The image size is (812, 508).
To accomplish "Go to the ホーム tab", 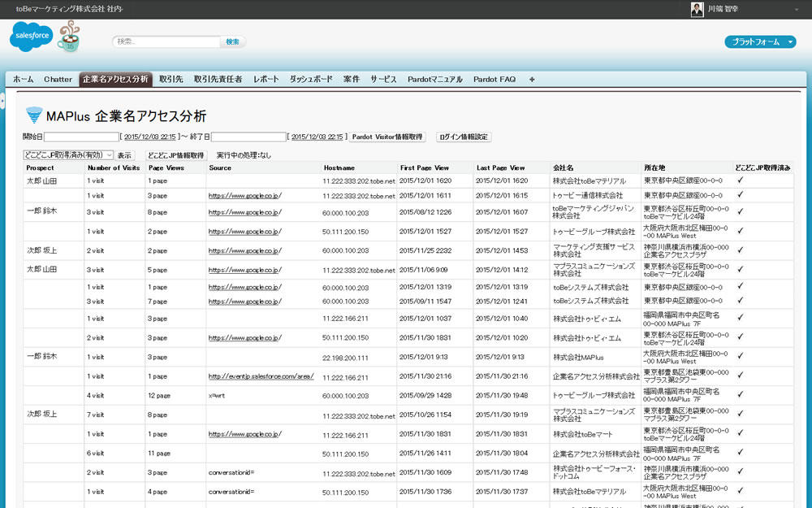I will coord(23,80).
